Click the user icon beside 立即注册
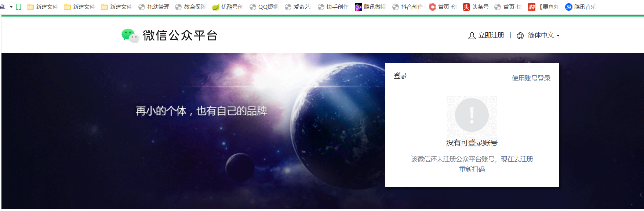 (472, 36)
